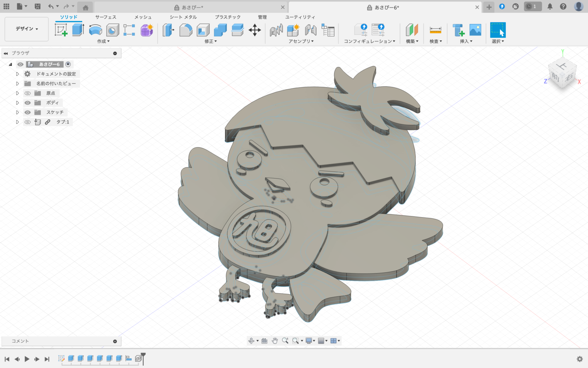Show the 原点 folder visibility
This screenshot has width=588, height=368.
(28, 93)
